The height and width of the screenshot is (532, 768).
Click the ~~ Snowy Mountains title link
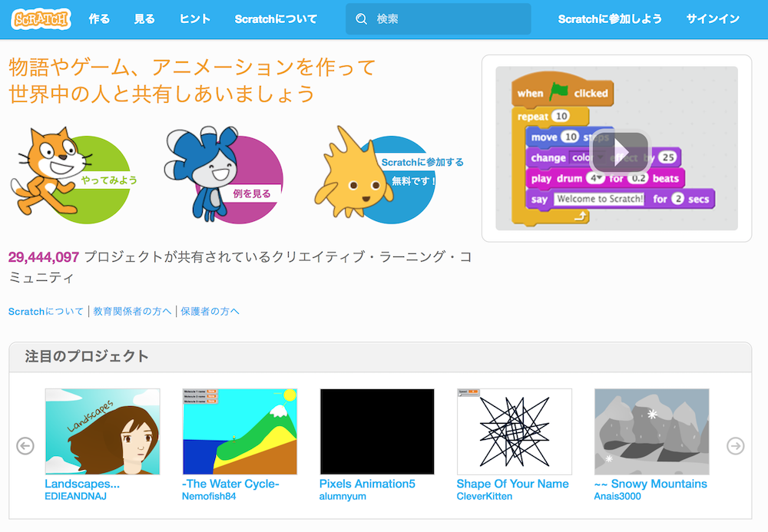coord(650,484)
